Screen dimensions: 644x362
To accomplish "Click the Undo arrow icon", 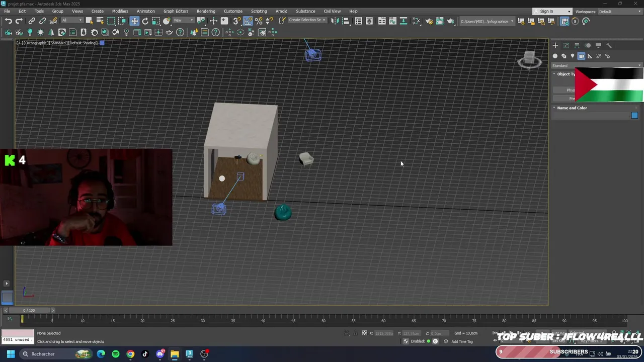I will click(9, 21).
